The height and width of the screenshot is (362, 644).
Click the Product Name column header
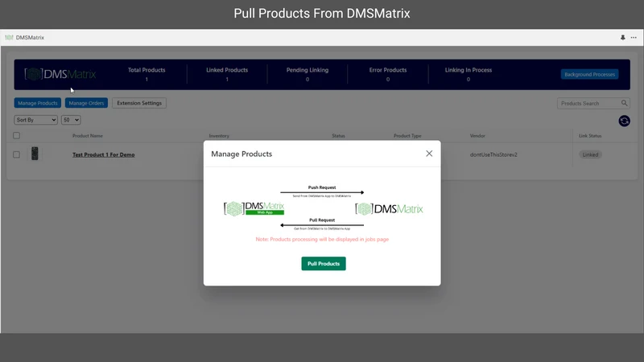88,136
